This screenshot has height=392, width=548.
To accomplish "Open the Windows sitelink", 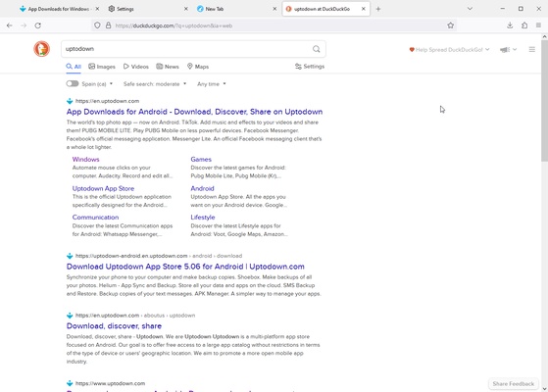I will click(x=85, y=160).
